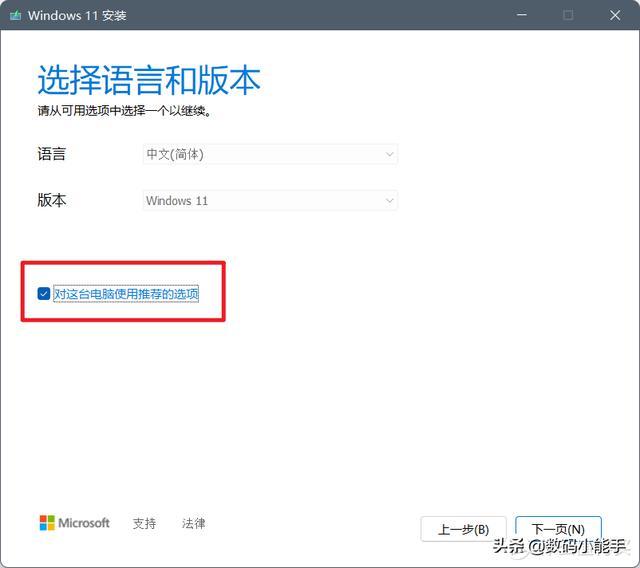Click the Microsoft logo
Image resolution: width=640 pixels, height=568 pixels.
[x=75, y=523]
